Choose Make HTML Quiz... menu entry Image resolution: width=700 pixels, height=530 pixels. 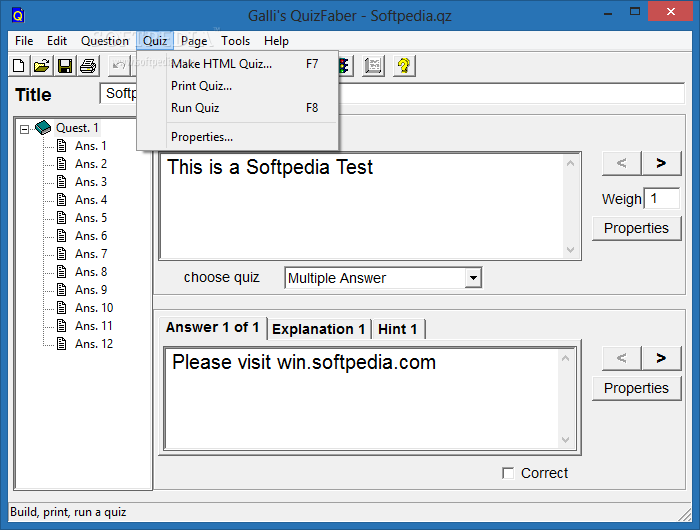238,64
